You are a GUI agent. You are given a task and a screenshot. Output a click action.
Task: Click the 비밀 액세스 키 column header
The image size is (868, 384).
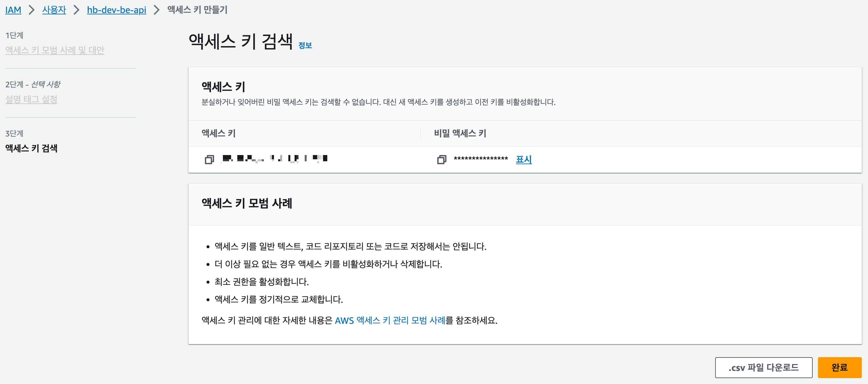click(x=460, y=133)
